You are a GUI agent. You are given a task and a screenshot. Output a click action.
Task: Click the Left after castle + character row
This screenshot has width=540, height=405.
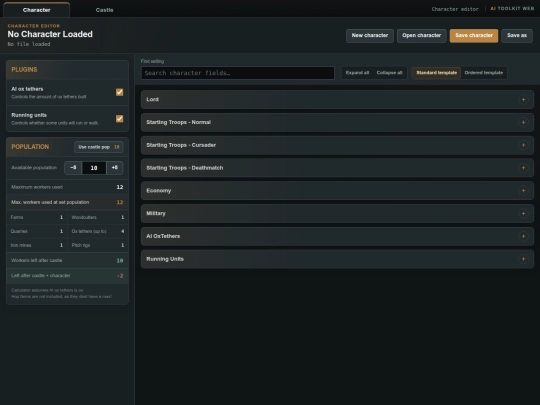pos(67,276)
